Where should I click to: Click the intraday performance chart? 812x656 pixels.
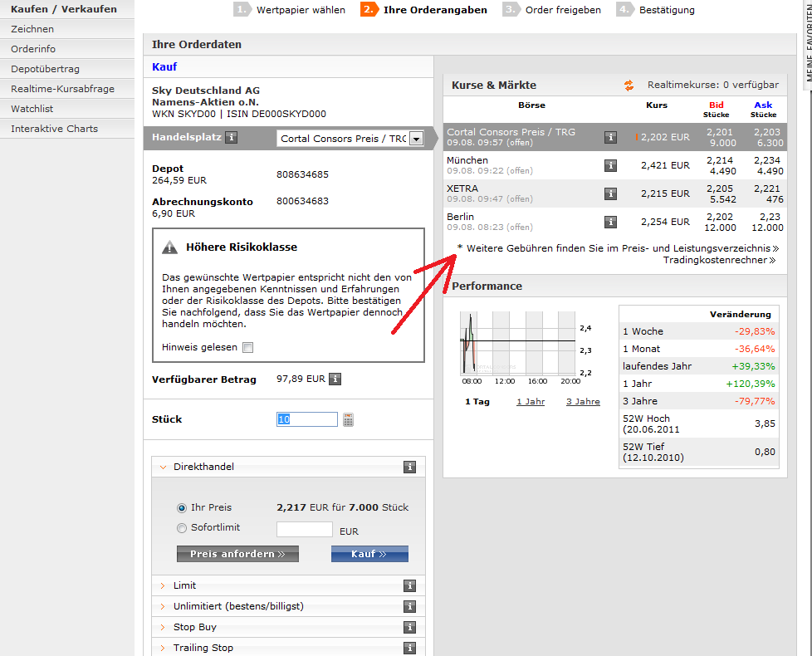tap(518, 343)
